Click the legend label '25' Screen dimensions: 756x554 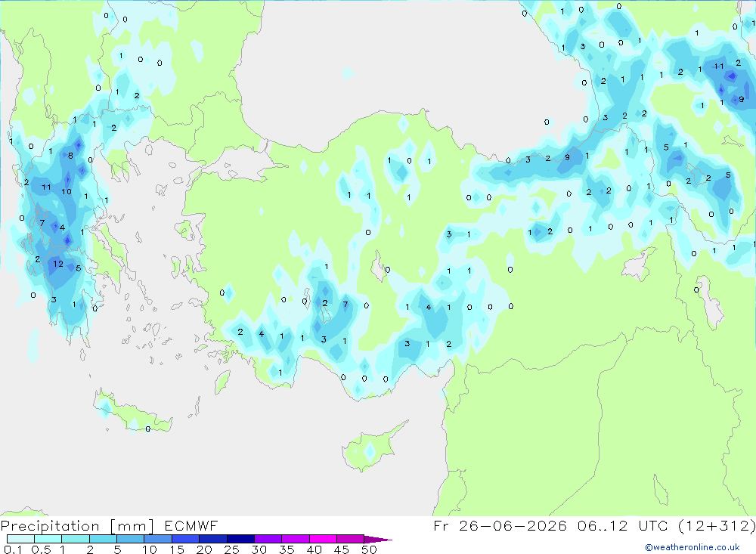232,549
